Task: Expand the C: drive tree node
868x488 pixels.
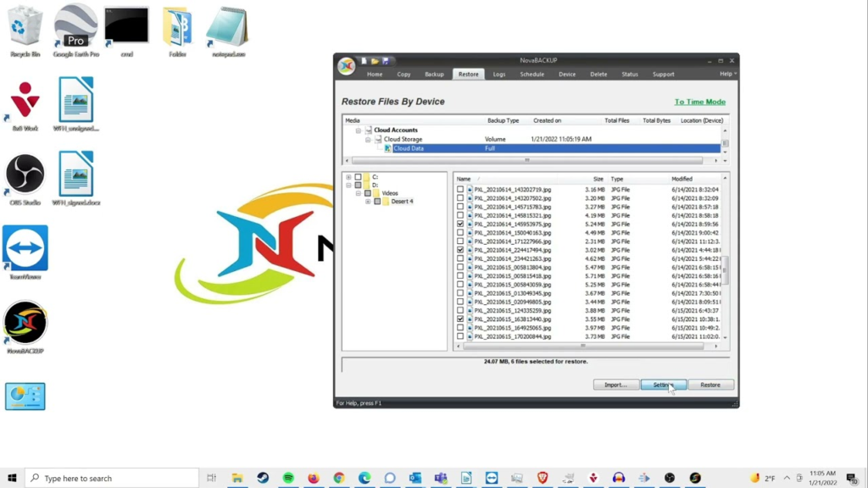Action: click(348, 177)
